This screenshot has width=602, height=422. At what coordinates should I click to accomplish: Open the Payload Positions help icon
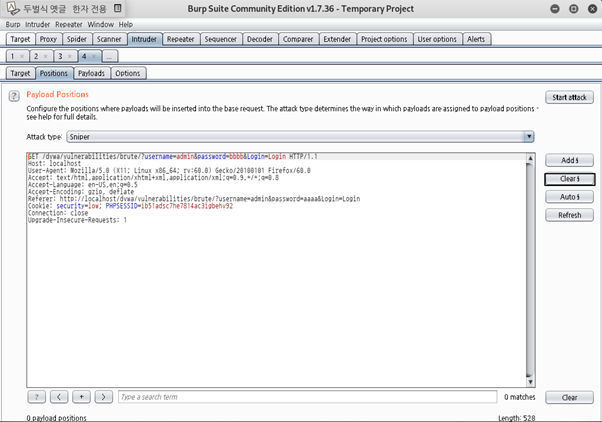click(14, 96)
